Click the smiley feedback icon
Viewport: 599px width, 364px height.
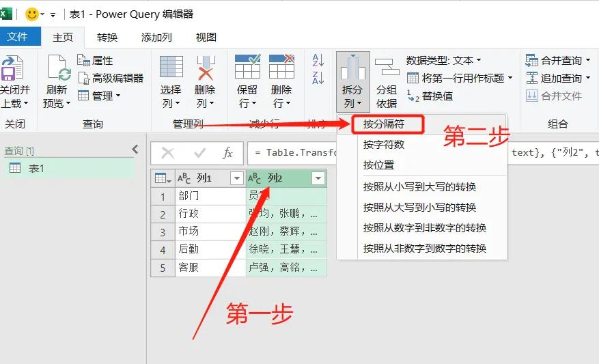point(31,14)
